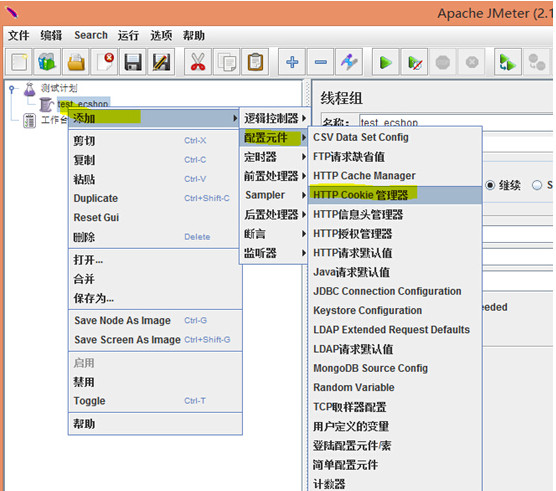Choose Duplicate in the context menu
The height and width of the screenshot is (491, 556).
pyautogui.click(x=154, y=198)
